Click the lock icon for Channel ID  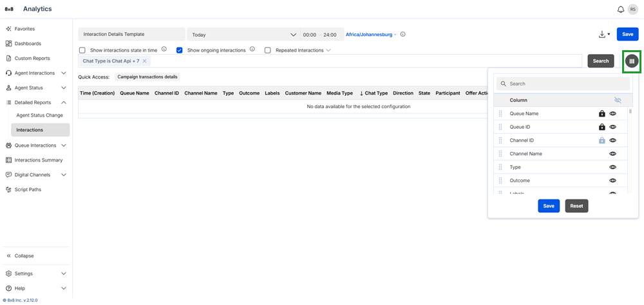[601, 140]
